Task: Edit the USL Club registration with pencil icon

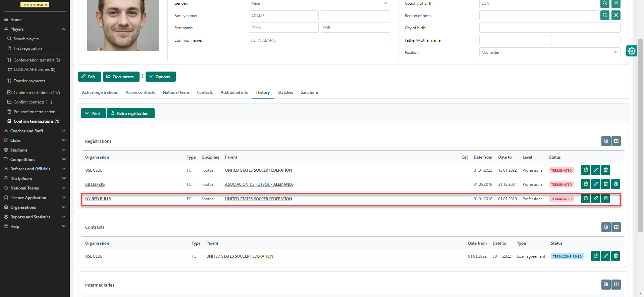Action: [595, 170]
